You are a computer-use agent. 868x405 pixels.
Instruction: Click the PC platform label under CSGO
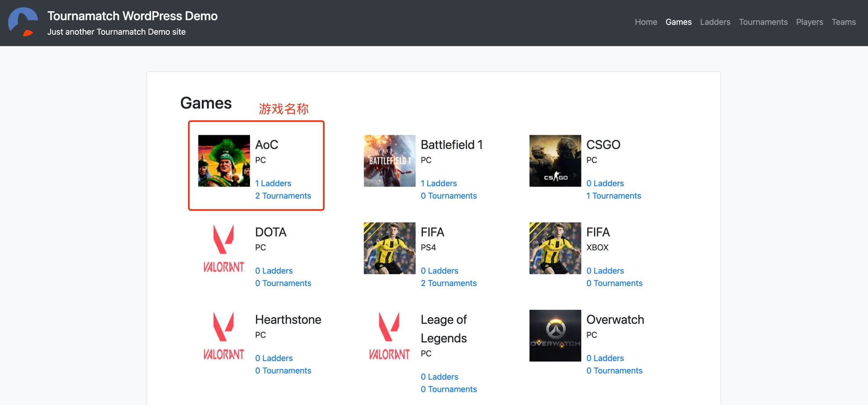592,160
